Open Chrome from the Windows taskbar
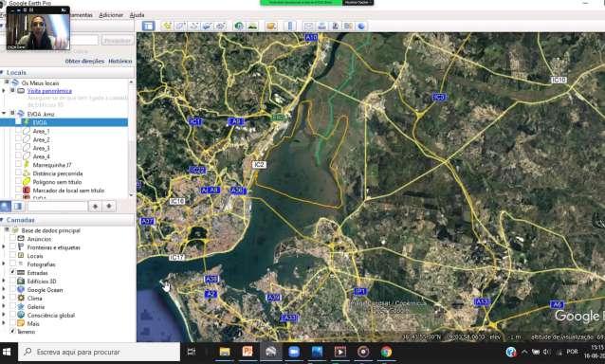Screen dimensions: 605x364 point(386,352)
